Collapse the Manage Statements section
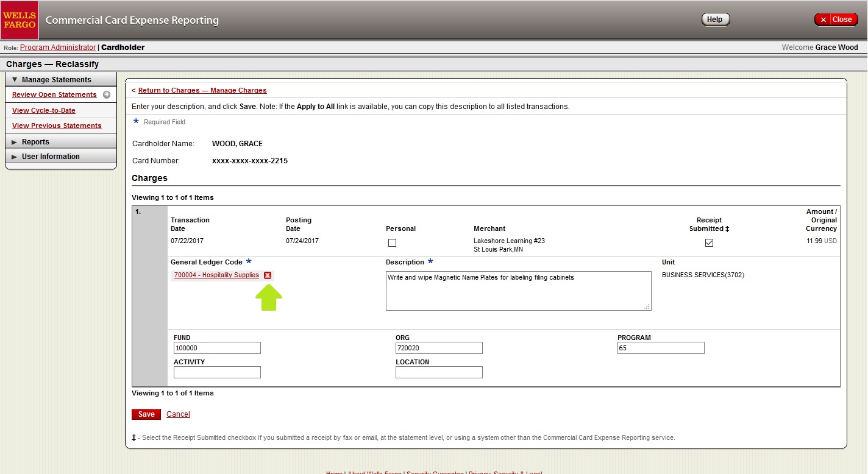The image size is (868, 474). tap(60, 79)
